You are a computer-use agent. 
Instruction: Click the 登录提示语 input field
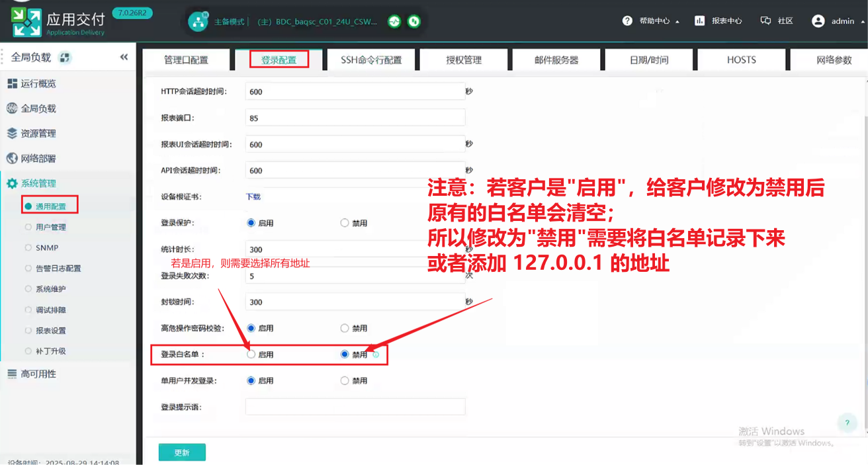pos(355,407)
